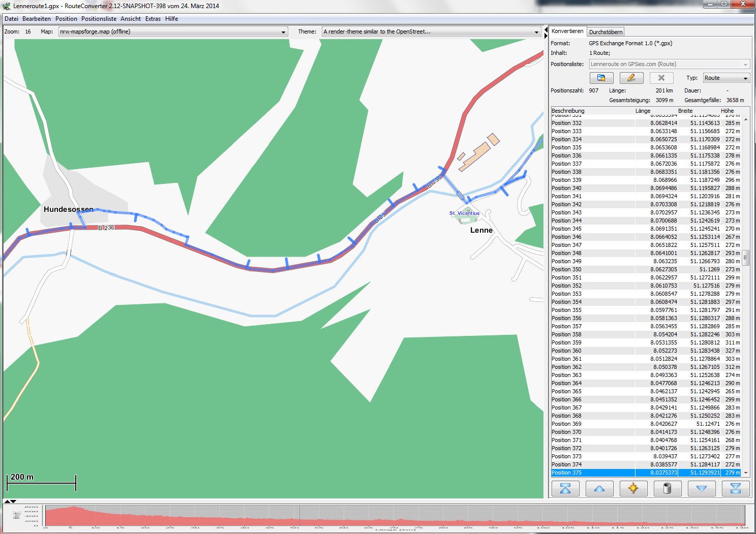Add new position with star icon

click(x=633, y=489)
